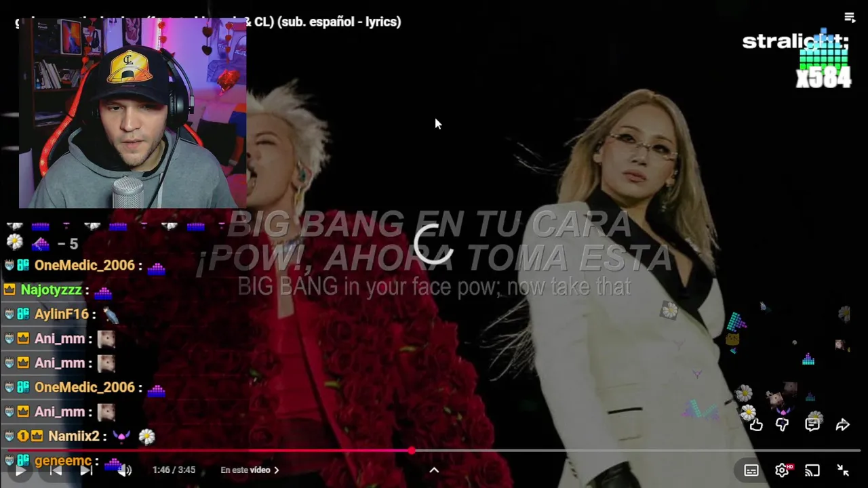The height and width of the screenshot is (488, 868).
Task: Toggle subtitles with the captions icon
Action: click(751, 470)
